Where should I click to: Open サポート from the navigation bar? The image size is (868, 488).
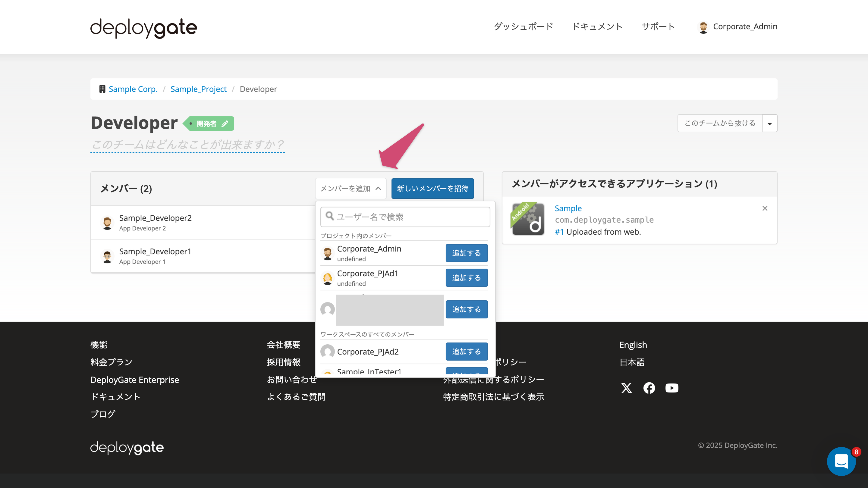658,26
